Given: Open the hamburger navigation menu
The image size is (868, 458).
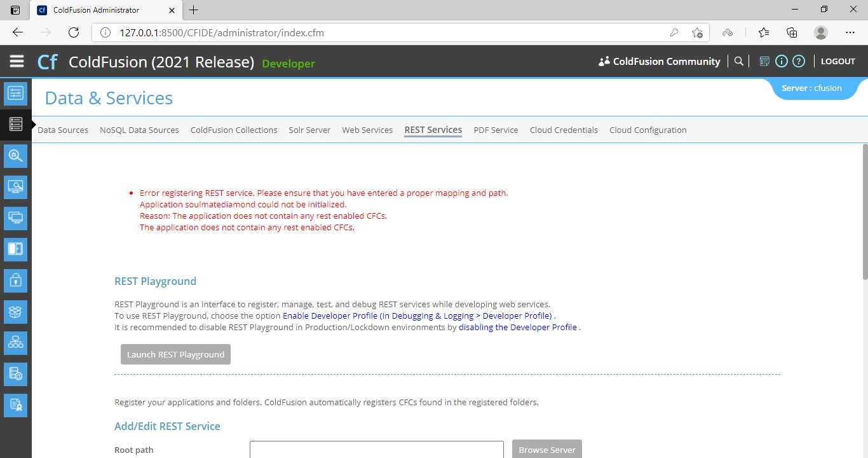Looking at the screenshot, I should pyautogui.click(x=17, y=61).
